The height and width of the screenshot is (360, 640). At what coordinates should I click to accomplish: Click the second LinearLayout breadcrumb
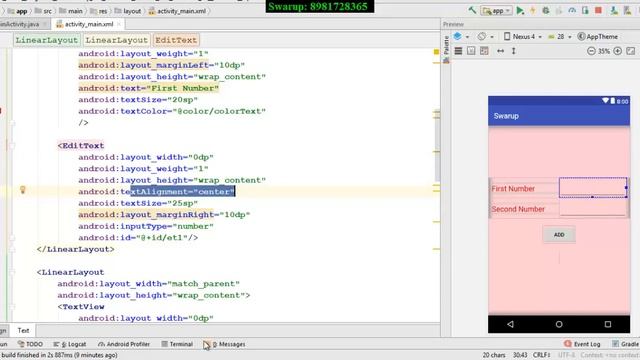click(116, 40)
